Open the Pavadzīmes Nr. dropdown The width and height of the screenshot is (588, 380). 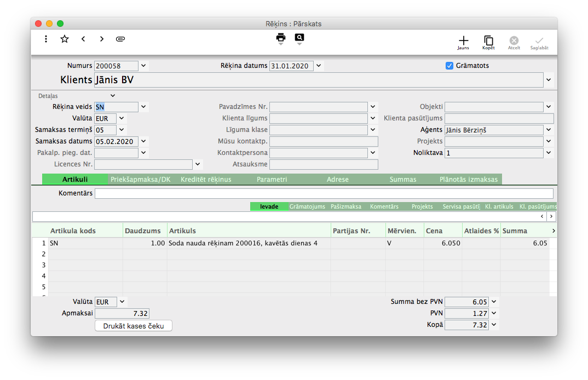(x=373, y=107)
